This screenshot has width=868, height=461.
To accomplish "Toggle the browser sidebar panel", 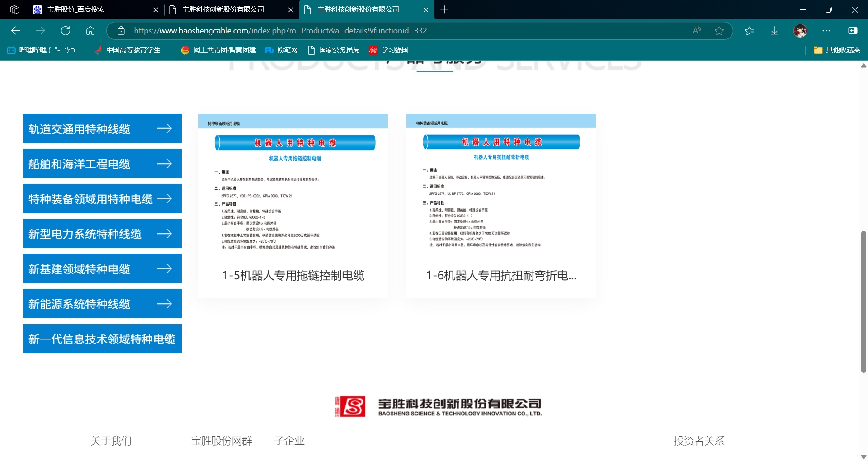I will click(853, 31).
